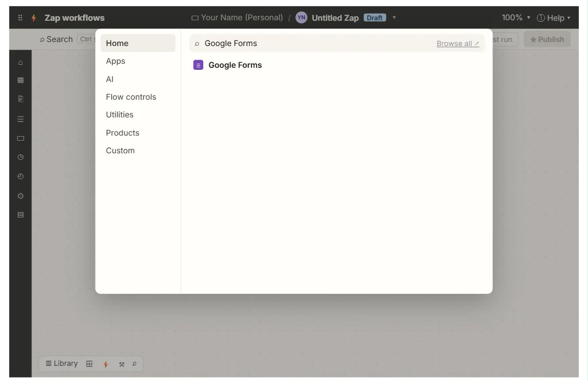Click the lightning bolt in bottom toolbar

click(106, 364)
